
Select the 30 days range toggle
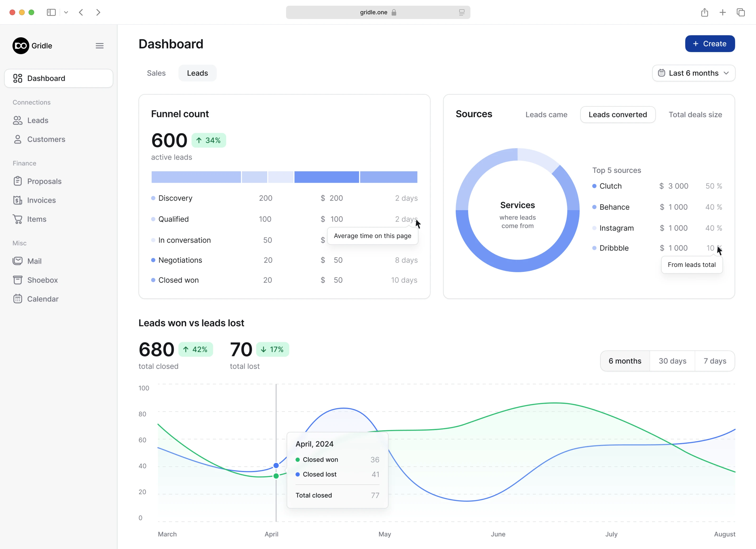(672, 361)
